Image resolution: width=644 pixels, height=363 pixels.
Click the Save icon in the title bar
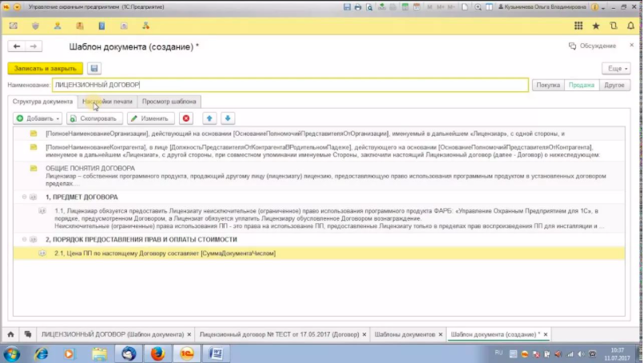[347, 7]
